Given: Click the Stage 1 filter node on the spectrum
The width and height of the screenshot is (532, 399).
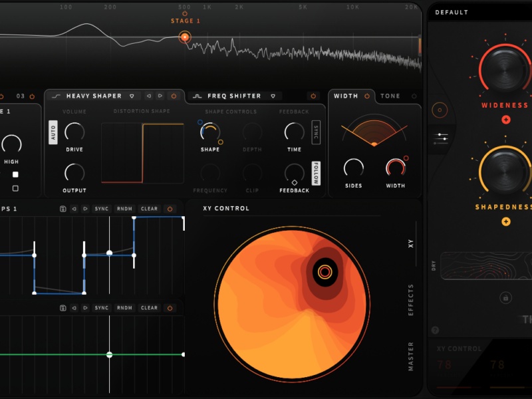Looking at the screenshot, I should click(x=185, y=37).
